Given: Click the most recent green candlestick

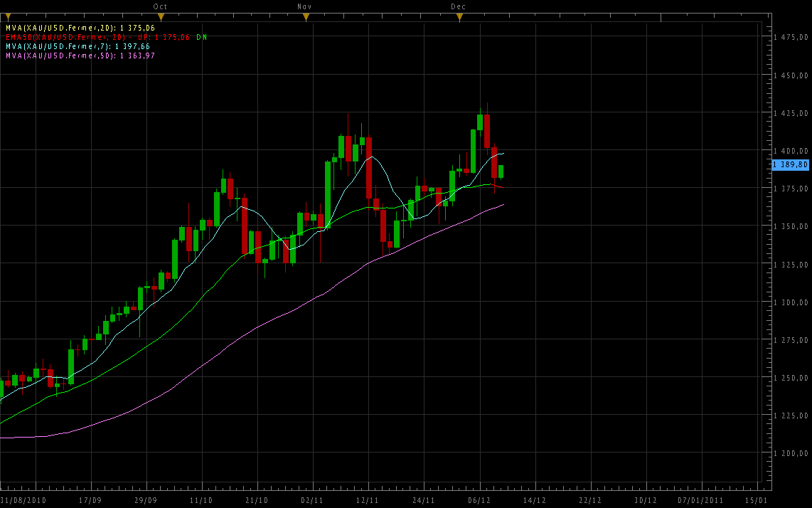Looking at the screenshot, I should [x=501, y=171].
